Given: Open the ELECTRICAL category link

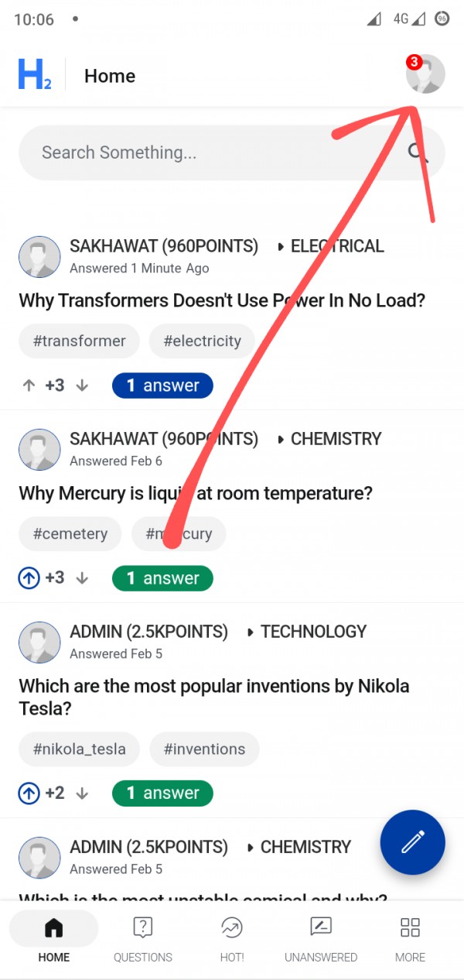Looking at the screenshot, I should pos(336,246).
